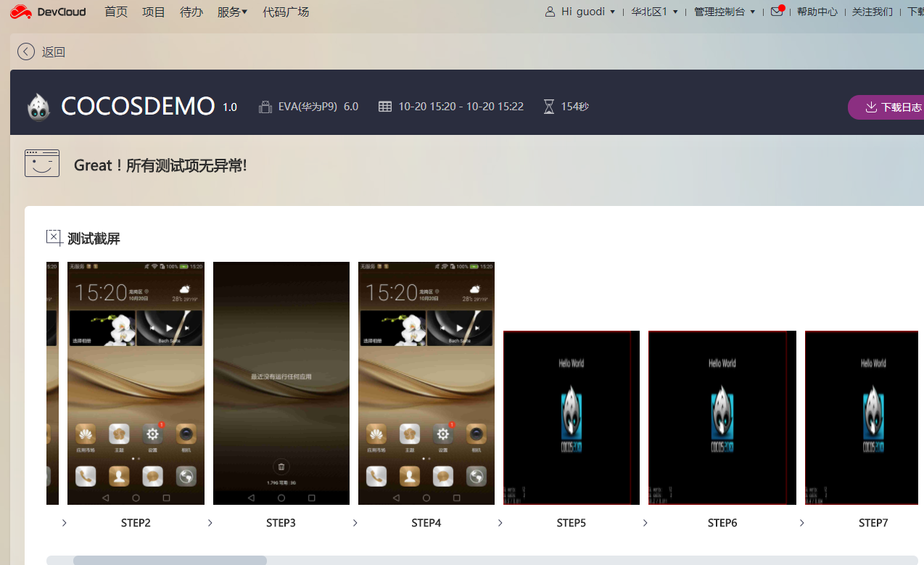Open the Hi guodi account dropdown
This screenshot has width=924, height=565.
tap(588, 12)
